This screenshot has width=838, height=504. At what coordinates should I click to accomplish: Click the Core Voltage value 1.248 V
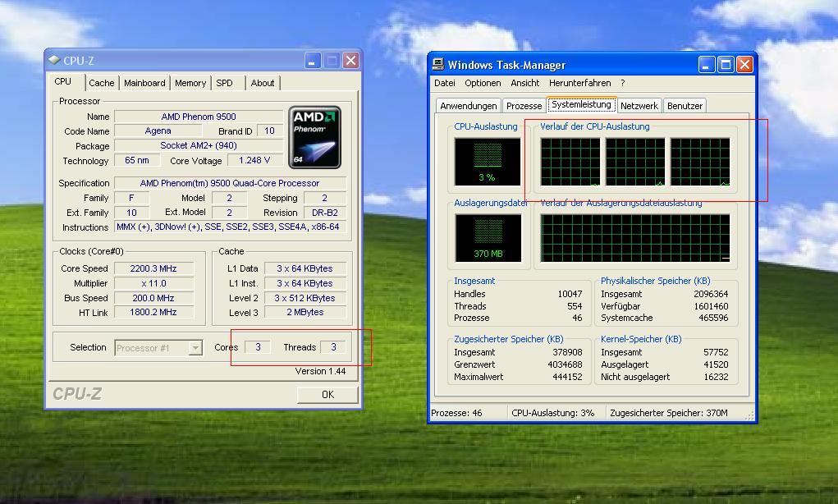pyautogui.click(x=254, y=160)
